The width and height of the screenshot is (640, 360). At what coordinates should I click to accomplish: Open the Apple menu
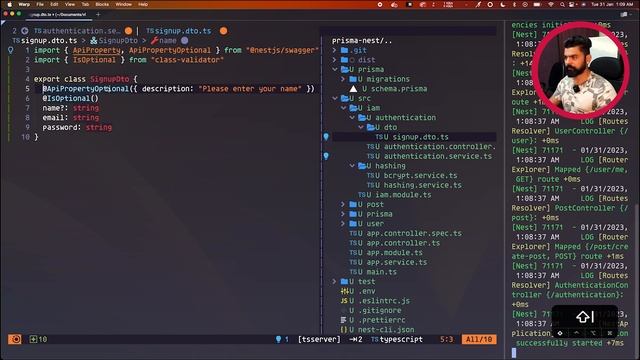point(9,4)
